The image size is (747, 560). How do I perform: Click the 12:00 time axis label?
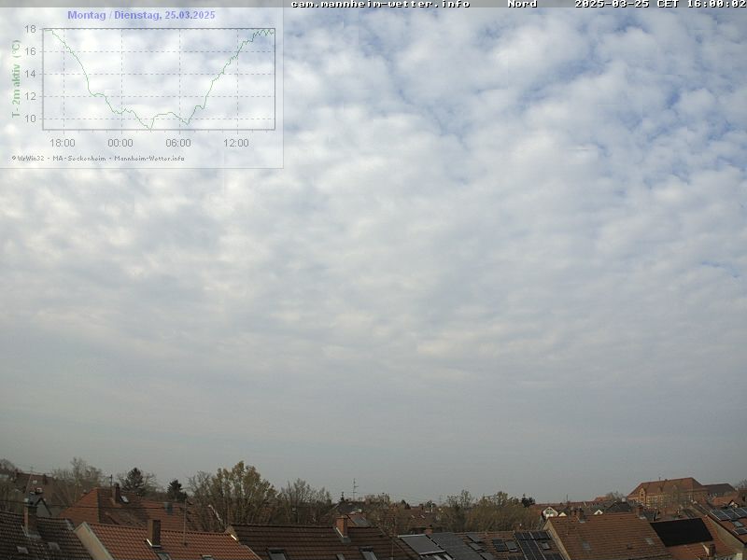pyautogui.click(x=236, y=143)
